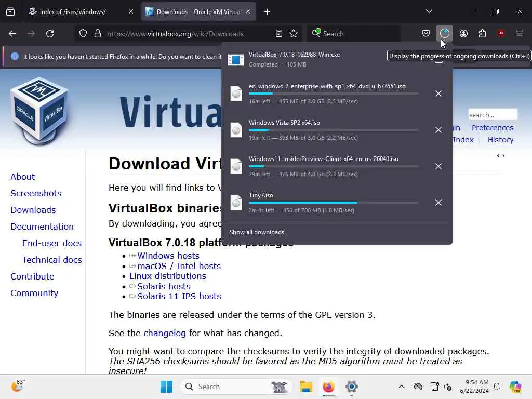Open Firefox View icon in tab strip

point(10,12)
